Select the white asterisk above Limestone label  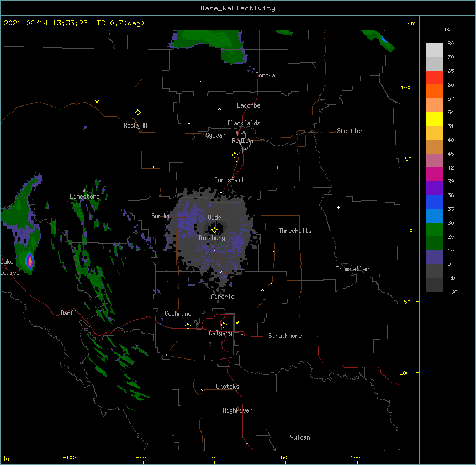coord(84,191)
